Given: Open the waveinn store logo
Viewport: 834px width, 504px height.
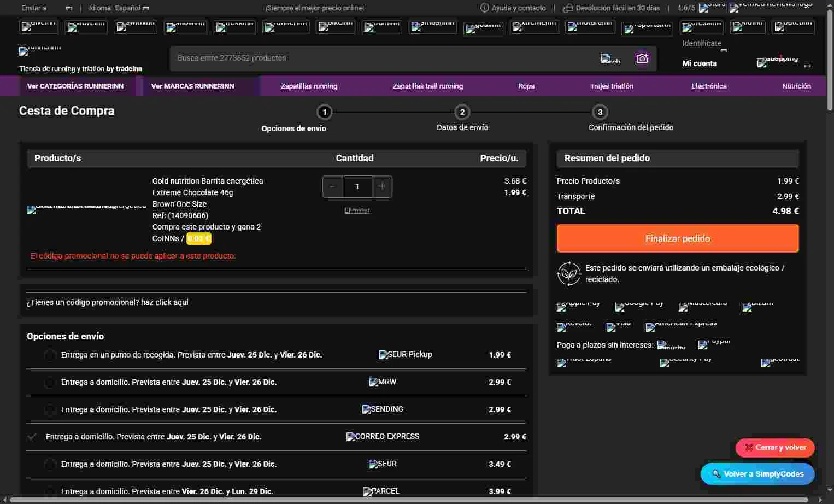Looking at the screenshot, I should [85, 27].
